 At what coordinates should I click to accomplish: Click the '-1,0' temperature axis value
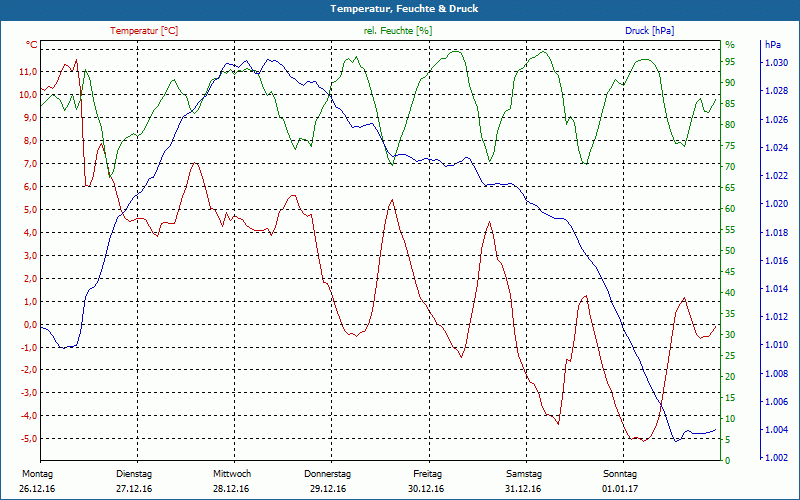point(29,347)
